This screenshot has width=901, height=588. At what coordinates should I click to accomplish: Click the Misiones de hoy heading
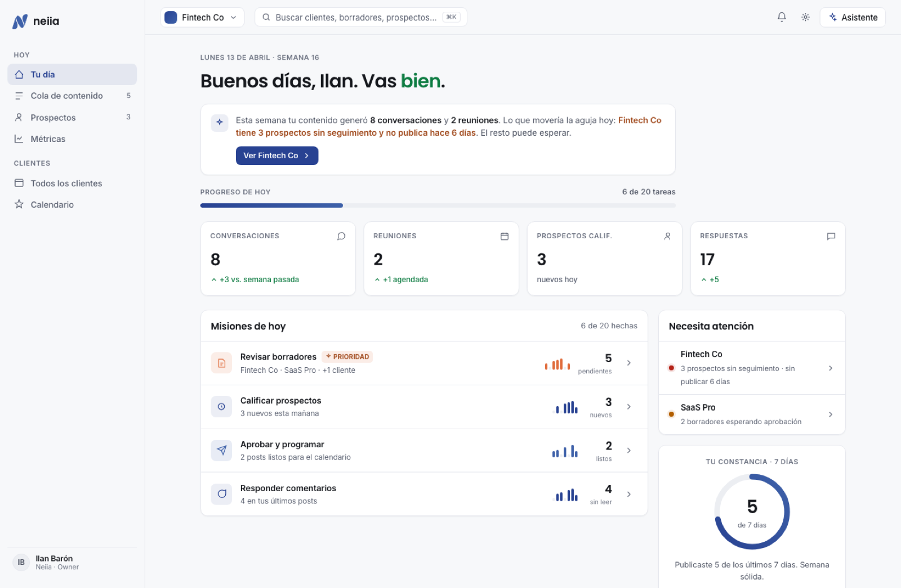pyautogui.click(x=248, y=326)
